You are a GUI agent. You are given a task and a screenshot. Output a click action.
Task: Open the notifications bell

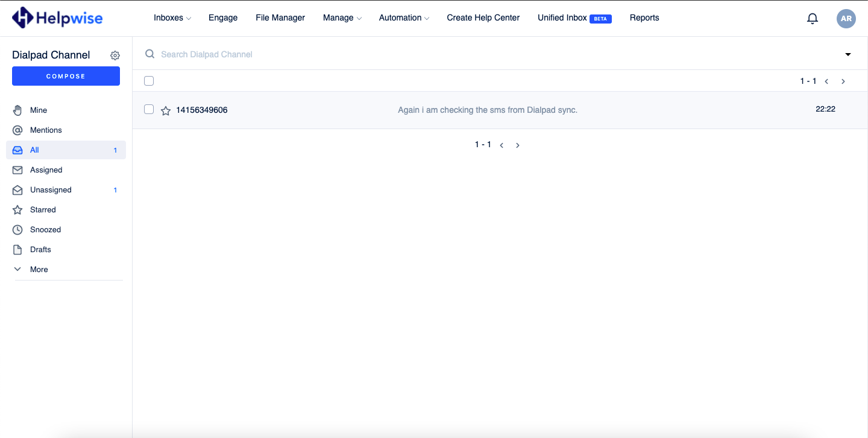pos(813,18)
